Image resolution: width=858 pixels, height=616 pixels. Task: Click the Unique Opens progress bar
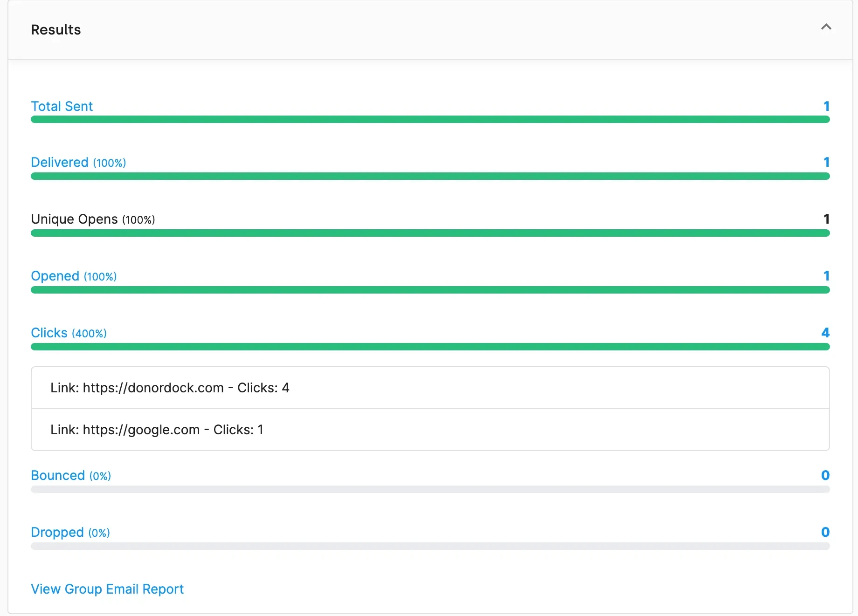point(430,233)
